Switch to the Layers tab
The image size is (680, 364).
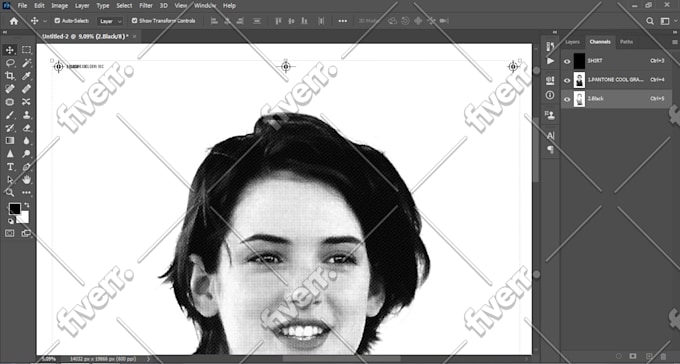click(x=572, y=42)
